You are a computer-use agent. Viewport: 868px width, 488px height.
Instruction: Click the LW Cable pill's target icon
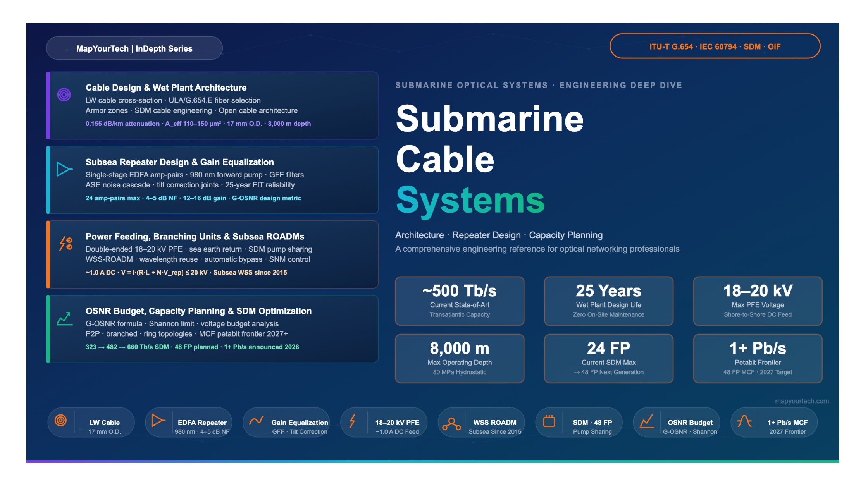pos(61,420)
